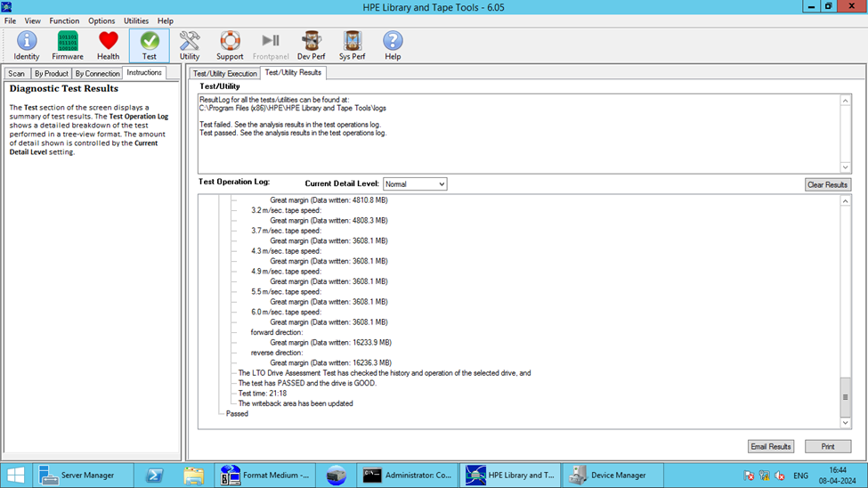This screenshot has height=488, width=868.
Task: Click the Email Results button
Action: coord(771,446)
